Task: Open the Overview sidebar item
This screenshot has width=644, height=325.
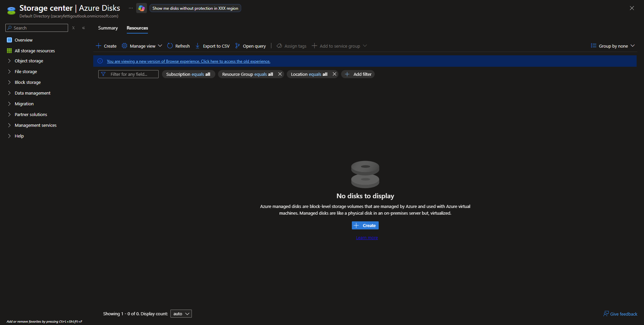Action: coord(23,40)
